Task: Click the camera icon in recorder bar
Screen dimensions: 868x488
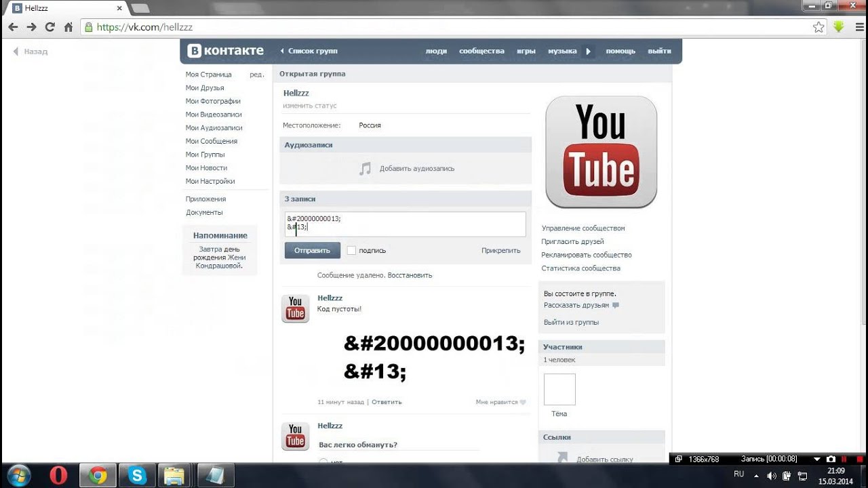Action: [x=831, y=459]
